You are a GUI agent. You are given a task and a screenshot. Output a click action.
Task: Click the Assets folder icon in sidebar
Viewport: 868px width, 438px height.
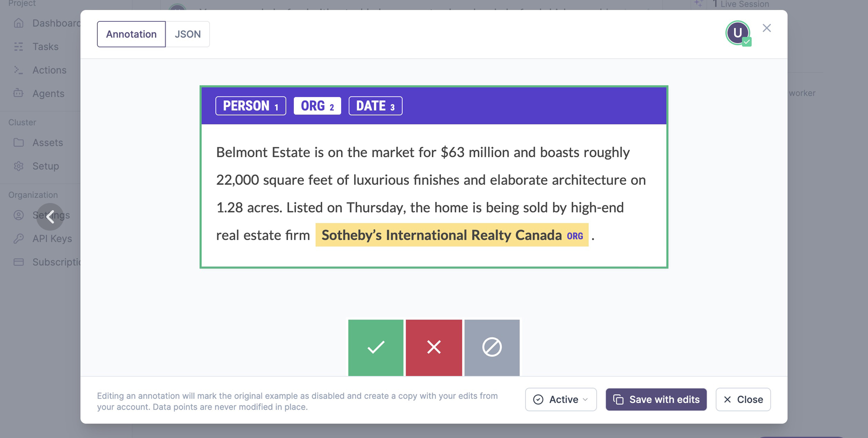[19, 142]
